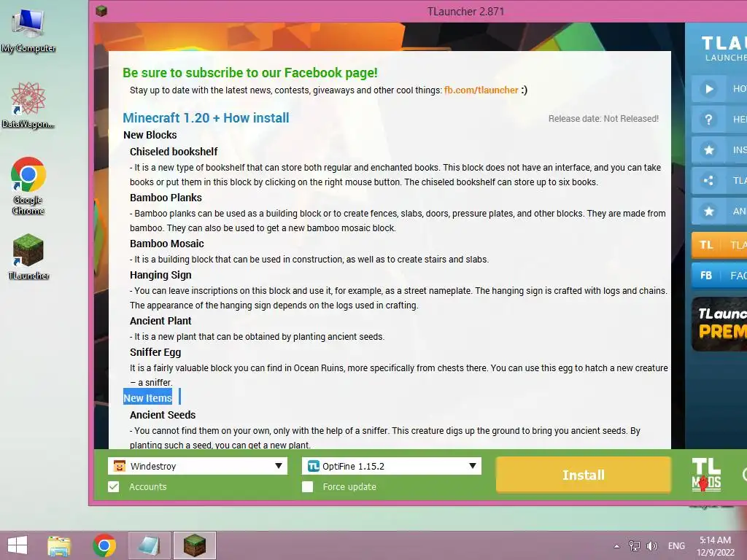Click the Bamboo Mosaic heading

pos(167,244)
